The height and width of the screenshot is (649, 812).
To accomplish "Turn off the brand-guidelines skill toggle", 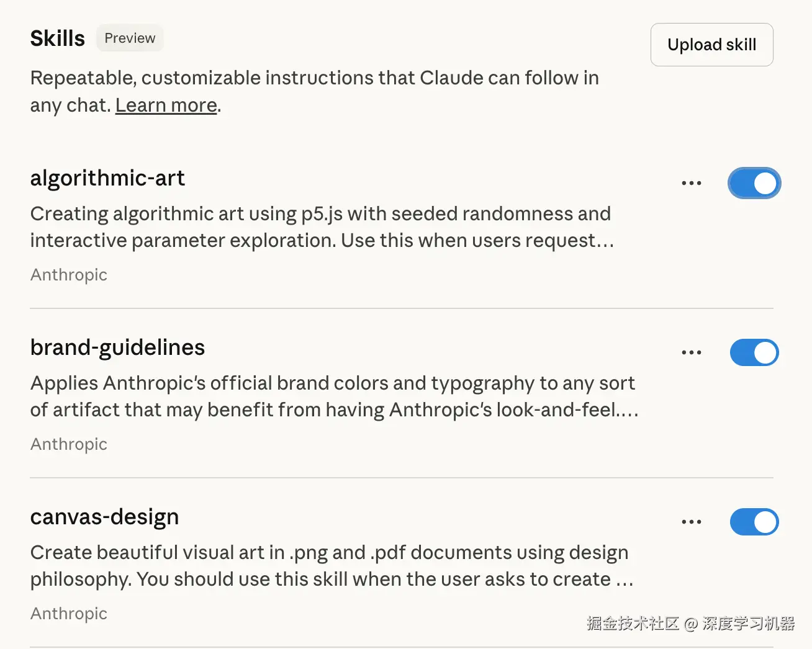I will coord(754,352).
